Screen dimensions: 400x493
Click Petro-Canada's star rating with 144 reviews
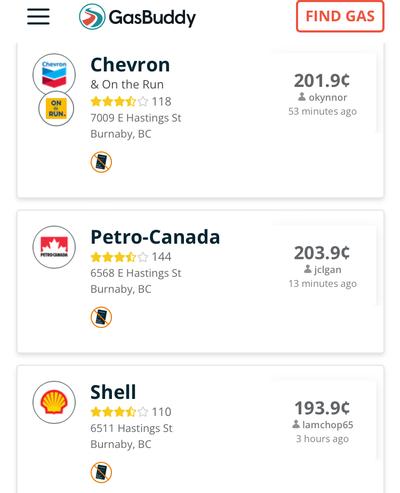click(x=131, y=257)
